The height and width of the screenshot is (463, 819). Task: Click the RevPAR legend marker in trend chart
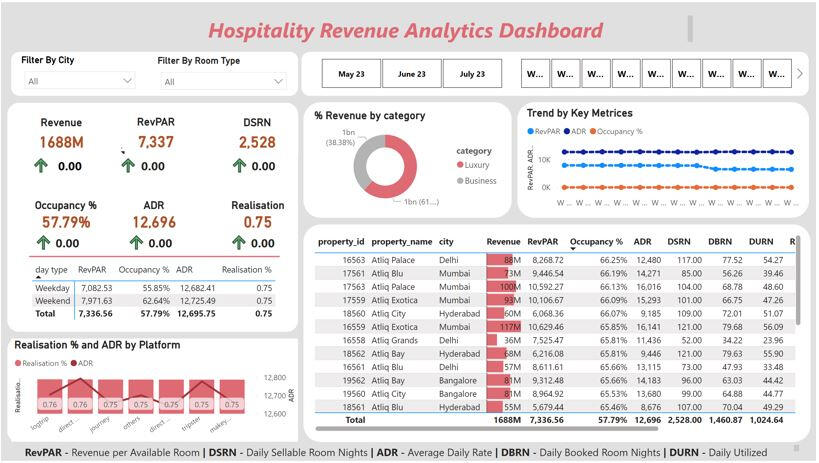tap(530, 131)
